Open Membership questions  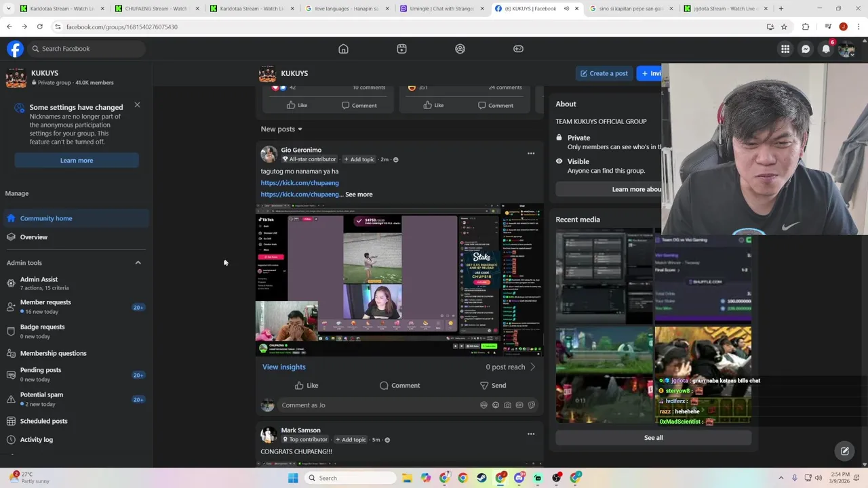pyautogui.click(x=76, y=353)
